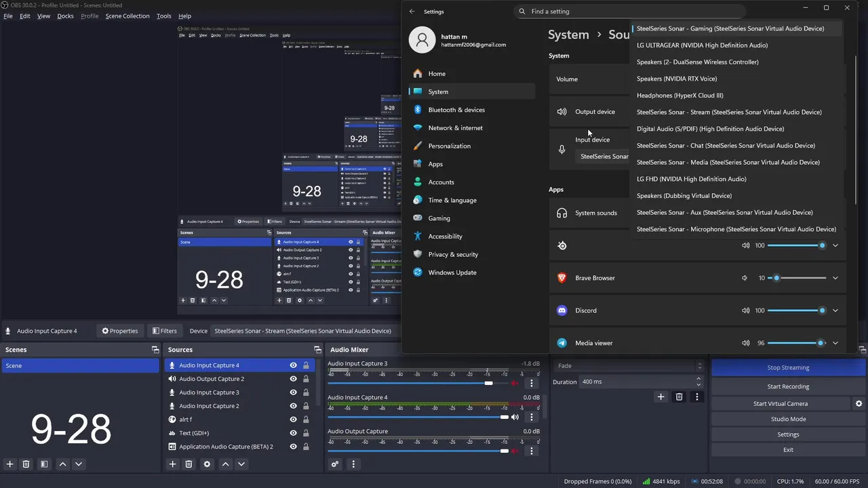Click the Brave Browser app icon in Settings
The height and width of the screenshot is (488, 868).
[x=561, y=278]
